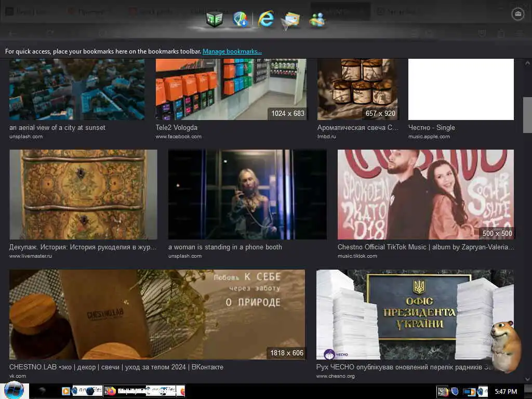Click the '500 x 500' size badge

tap(497, 233)
